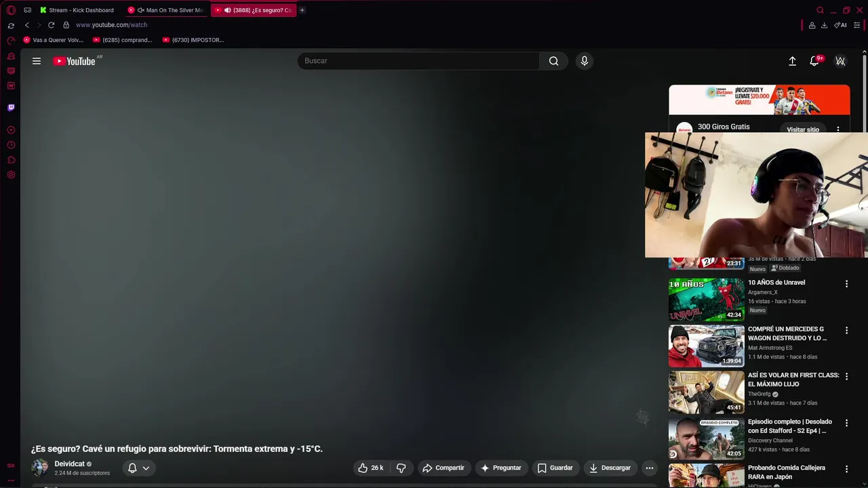Open YouTube account avatar menu

pyautogui.click(x=840, y=61)
